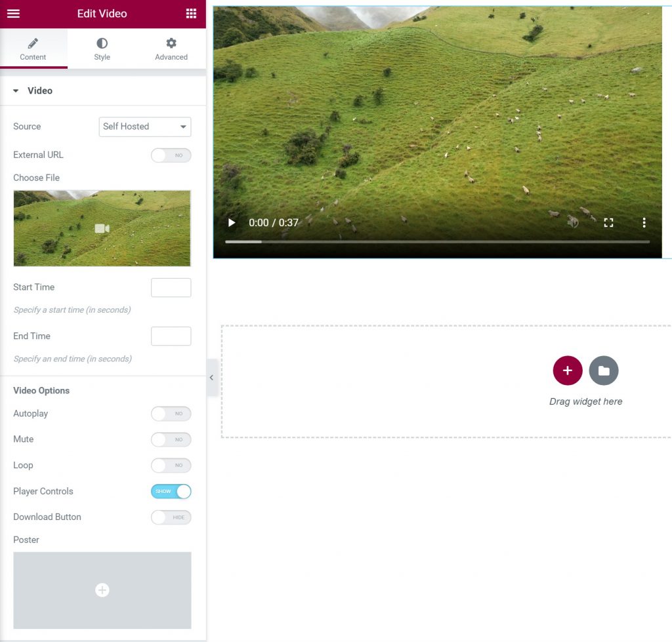Click the Start Time input field
Image resolution: width=672 pixels, height=642 pixels.
pyautogui.click(x=171, y=288)
